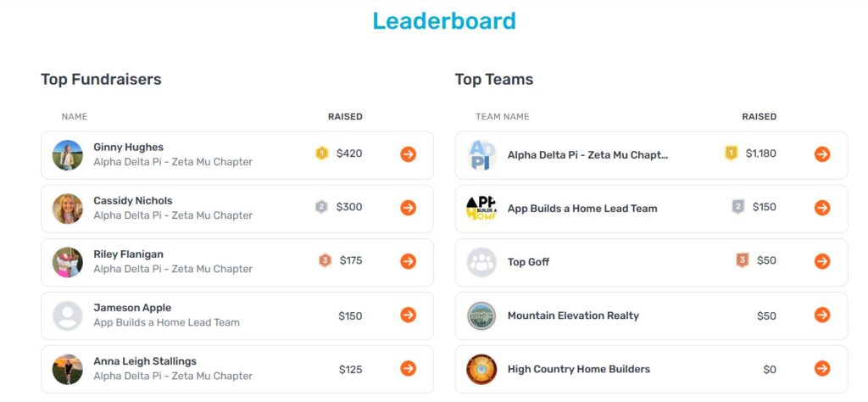The width and height of the screenshot is (868, 402).
Task: Click Jameson Apple name link
Action: (x=132, y=308)
